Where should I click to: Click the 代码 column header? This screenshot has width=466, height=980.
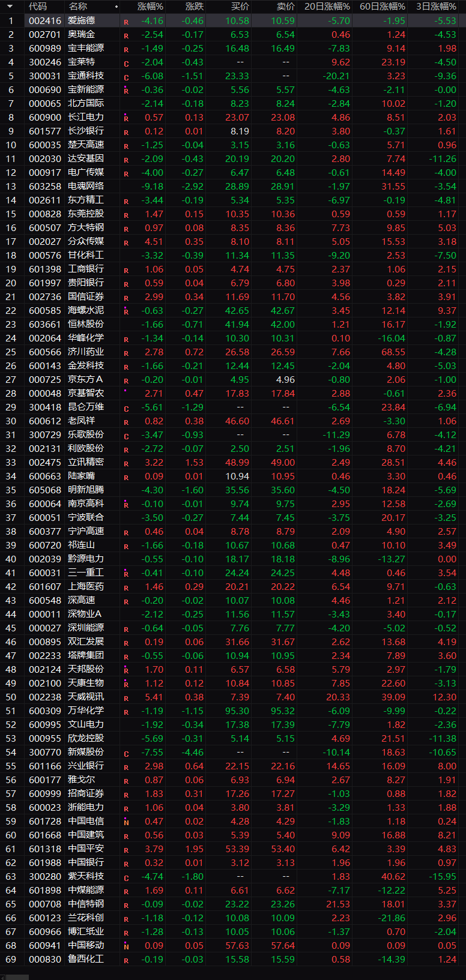click(x=38, y=7)
